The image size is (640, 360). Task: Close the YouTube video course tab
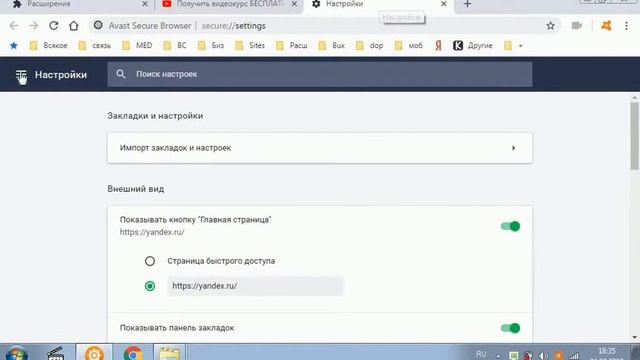[x=294, y=4]
